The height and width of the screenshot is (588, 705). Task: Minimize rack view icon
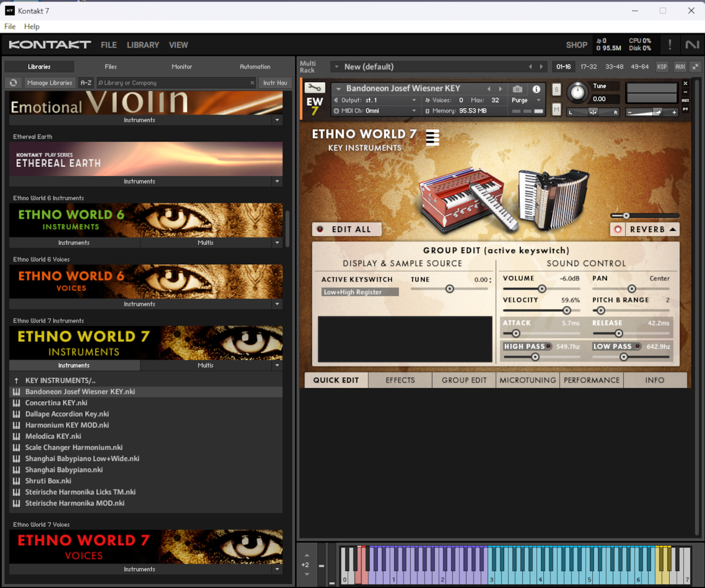tap(695, 67)
